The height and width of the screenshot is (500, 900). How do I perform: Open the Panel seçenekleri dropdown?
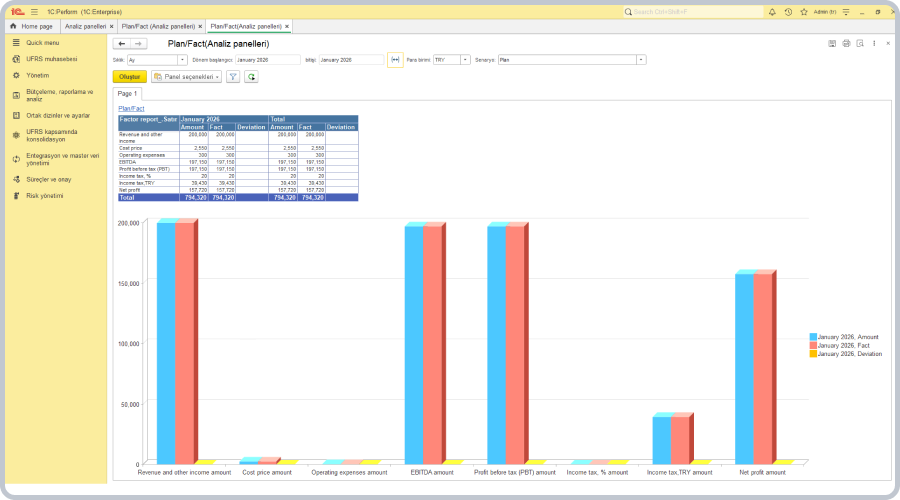click(186, 77)
